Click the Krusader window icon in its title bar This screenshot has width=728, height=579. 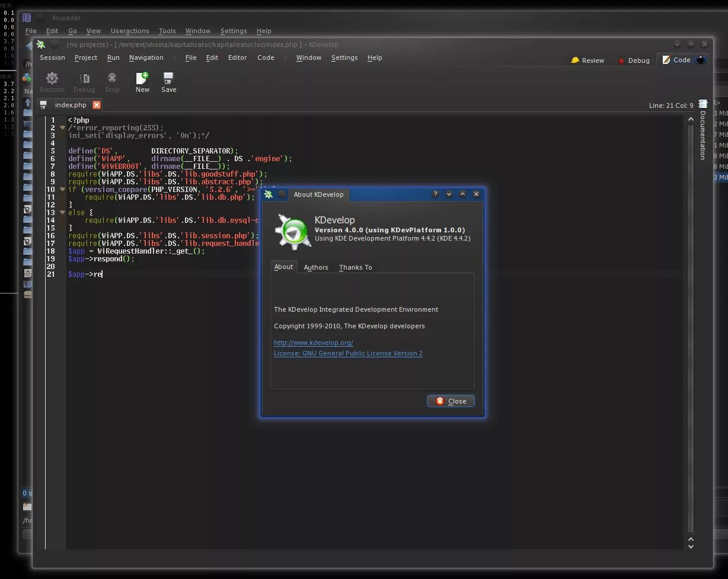coord(27,18)
